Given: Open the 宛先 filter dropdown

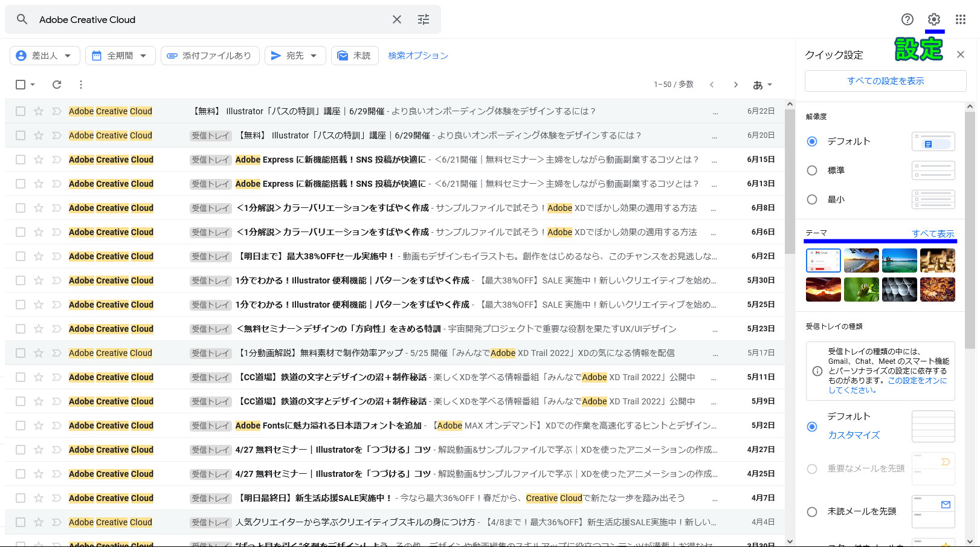Looking at the screenshot, I should 295,56.
